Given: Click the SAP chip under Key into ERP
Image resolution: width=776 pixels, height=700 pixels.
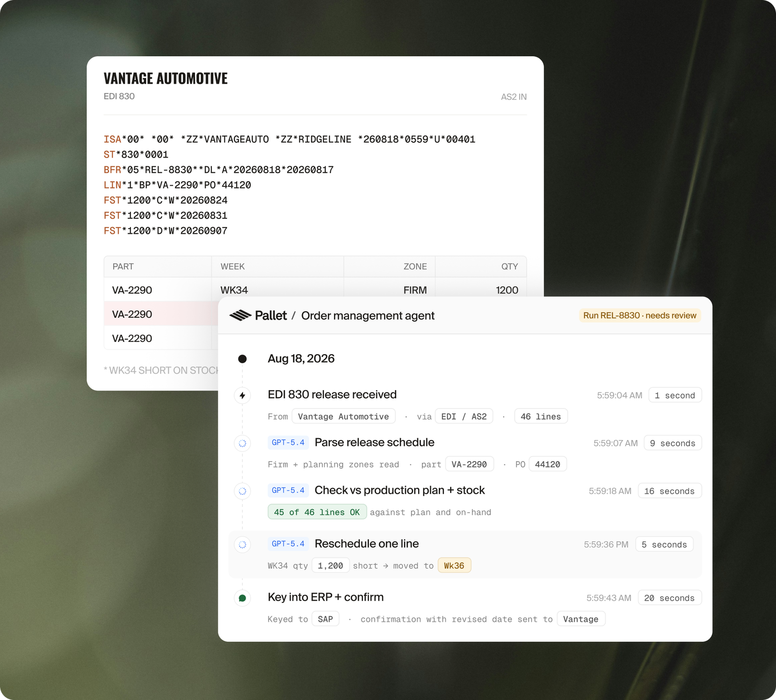Looking at the screenshot, I should (x=325, y=619).
